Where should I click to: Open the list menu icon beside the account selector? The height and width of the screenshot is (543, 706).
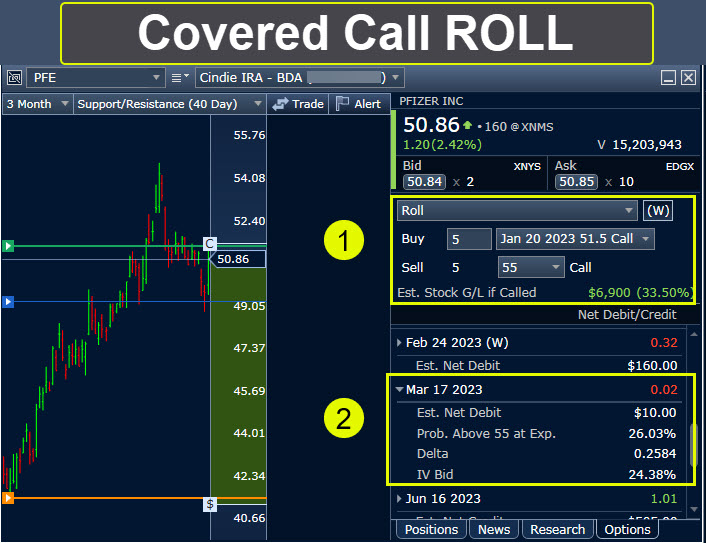pos(180,78)
